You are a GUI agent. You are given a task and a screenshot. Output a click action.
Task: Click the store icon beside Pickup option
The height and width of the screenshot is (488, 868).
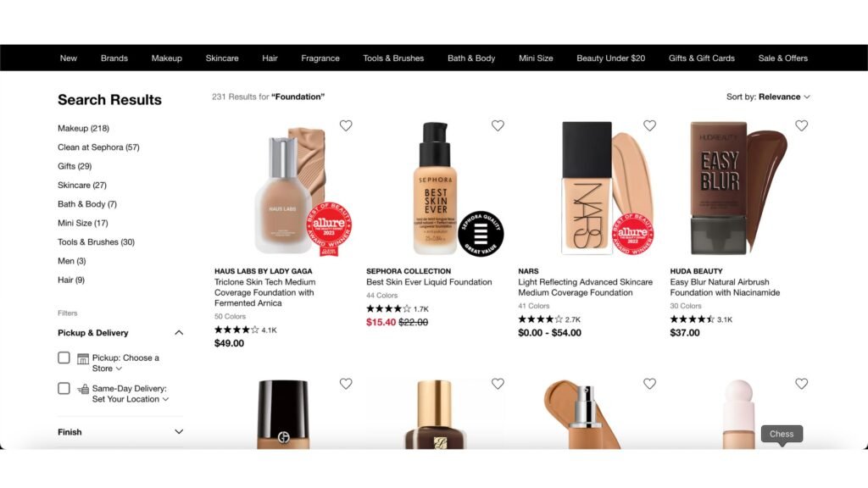click(83, 358)
